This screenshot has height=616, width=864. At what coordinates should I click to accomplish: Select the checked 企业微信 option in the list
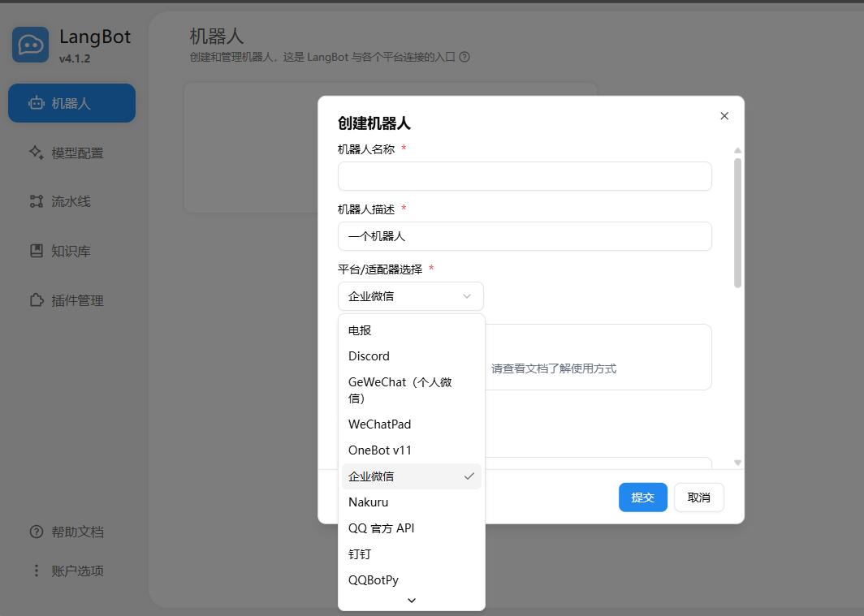[411, 476]
